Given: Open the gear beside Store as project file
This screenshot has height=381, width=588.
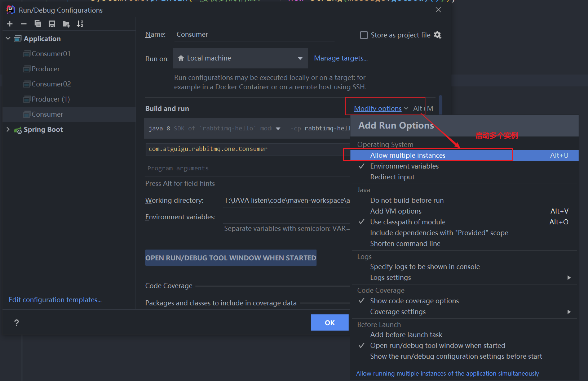Looking at the screenshot, I should point(438,35).
